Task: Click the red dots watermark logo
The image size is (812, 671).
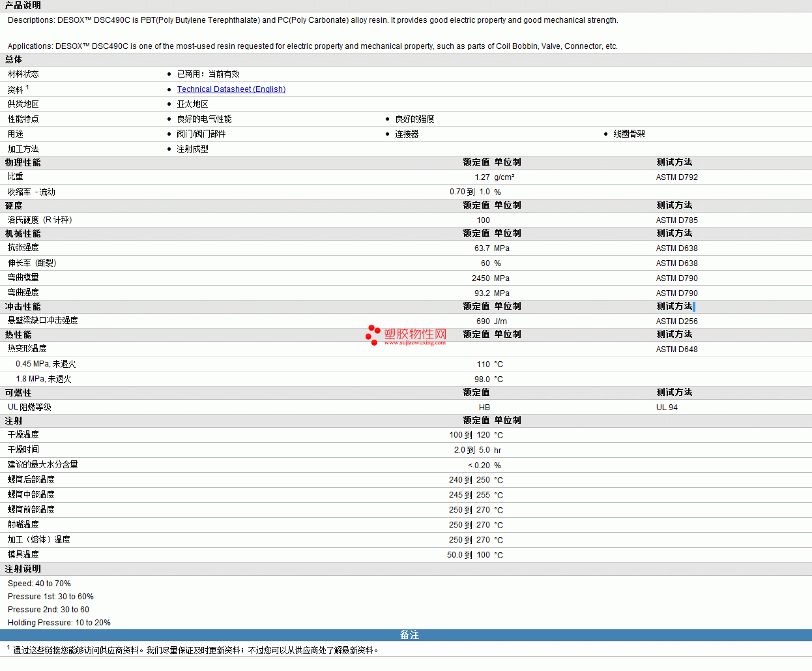Action: coord(373,335)
